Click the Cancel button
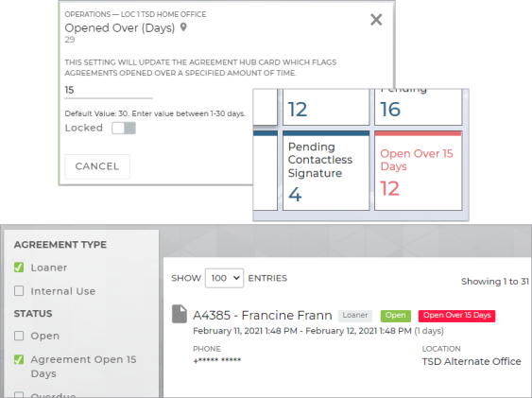The width and height of the screenshot is (532, 398). click(x=97, y=166)
